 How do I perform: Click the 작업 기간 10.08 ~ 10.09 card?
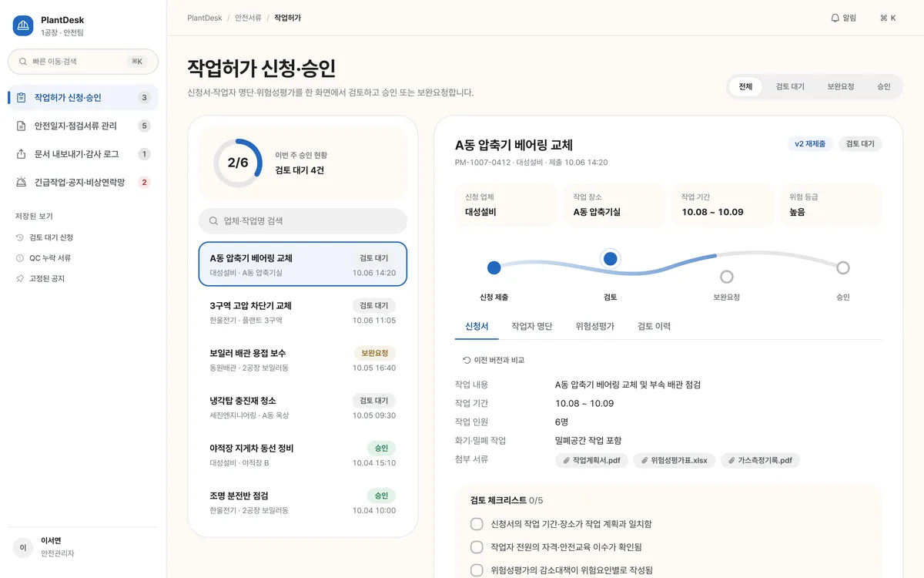click(x=722, y=205)
